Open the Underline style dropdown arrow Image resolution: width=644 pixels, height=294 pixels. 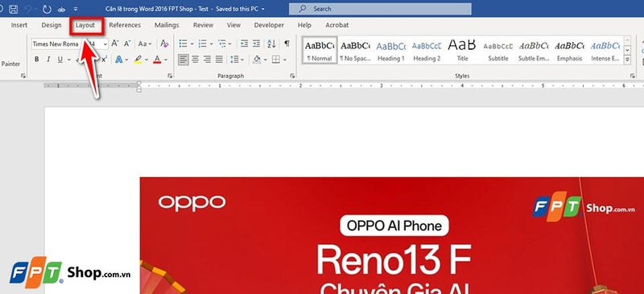click(x=68, y=60)
